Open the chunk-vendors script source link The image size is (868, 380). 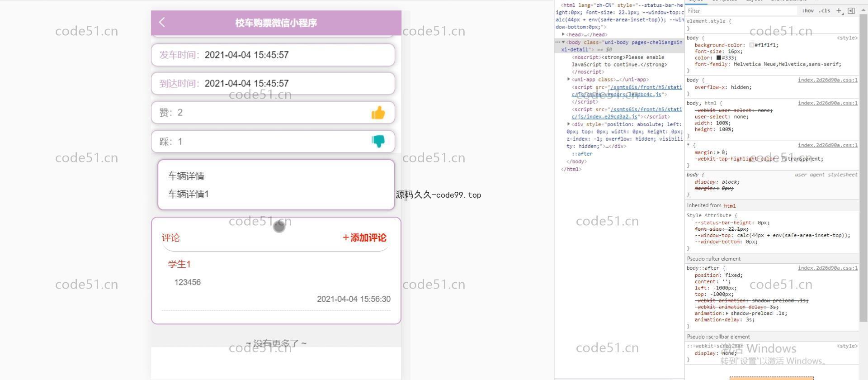(627, 90)
